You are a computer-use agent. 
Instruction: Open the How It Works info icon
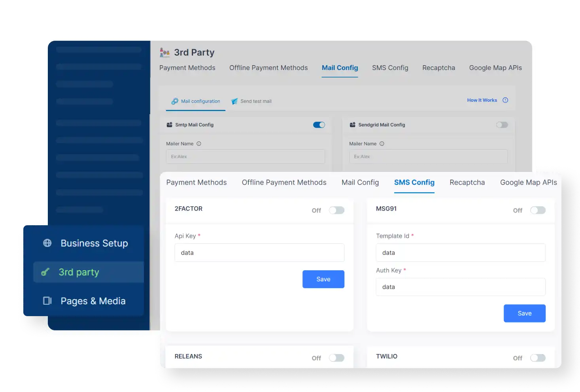505,100
